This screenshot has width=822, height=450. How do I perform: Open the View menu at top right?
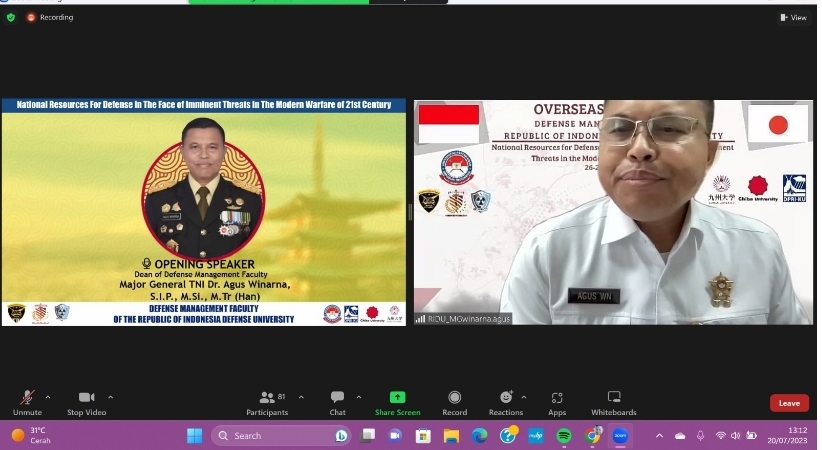tap(793, 17)
